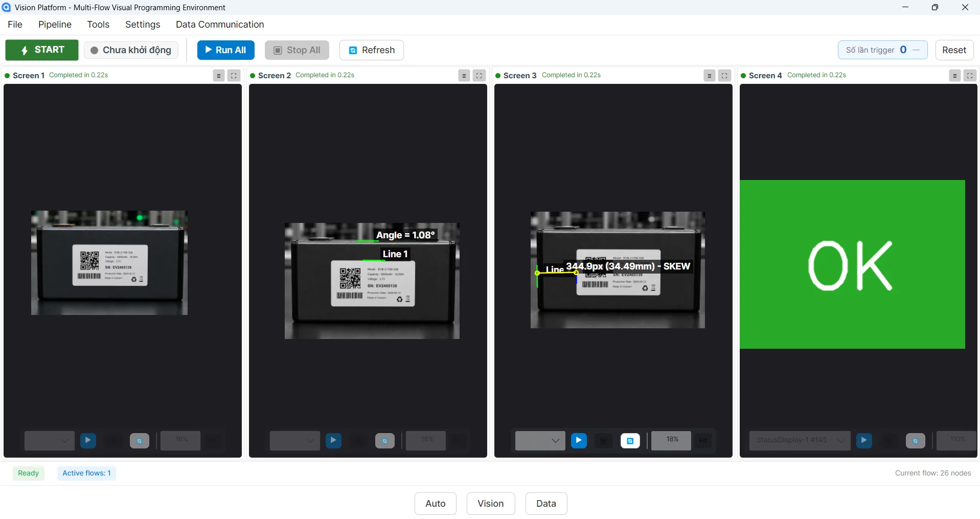Switch to the Auto tab

pos(436,504)
